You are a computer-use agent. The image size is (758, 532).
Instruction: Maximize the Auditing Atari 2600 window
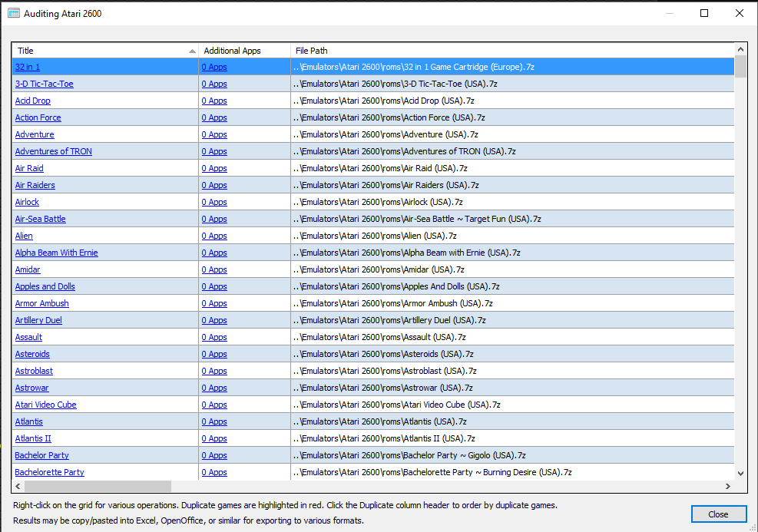pyautogui.click(x=704, y=13)
